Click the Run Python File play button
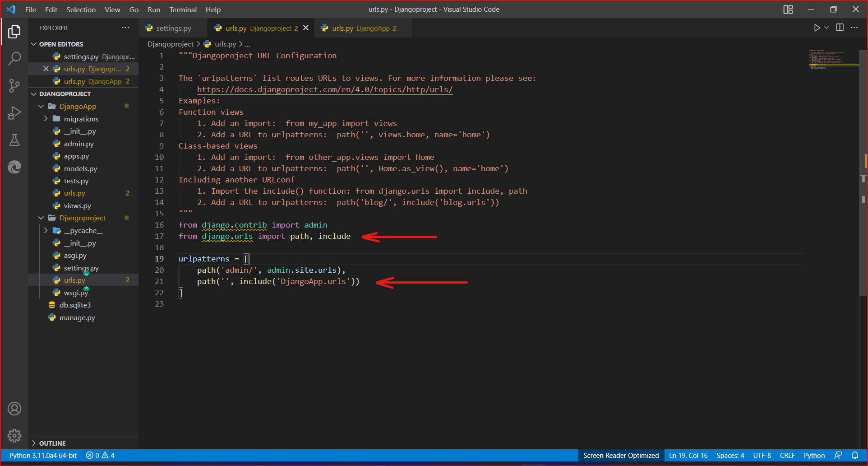The width and height of the screenshot is (868, 466). click(817, 28)
